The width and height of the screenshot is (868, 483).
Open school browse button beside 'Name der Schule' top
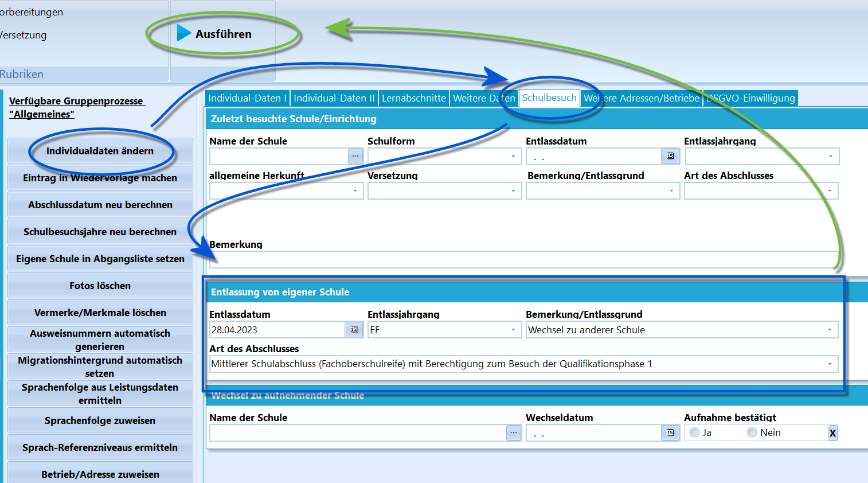pos(355,156)
